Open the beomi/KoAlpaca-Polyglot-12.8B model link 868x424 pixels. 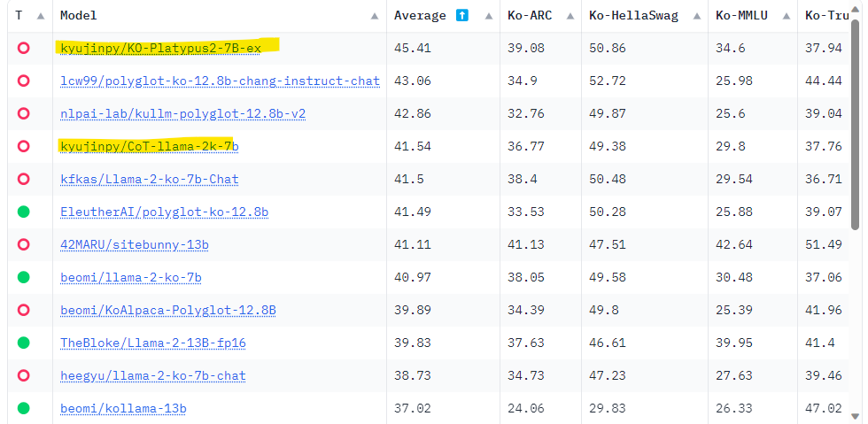tap(168, 310)
